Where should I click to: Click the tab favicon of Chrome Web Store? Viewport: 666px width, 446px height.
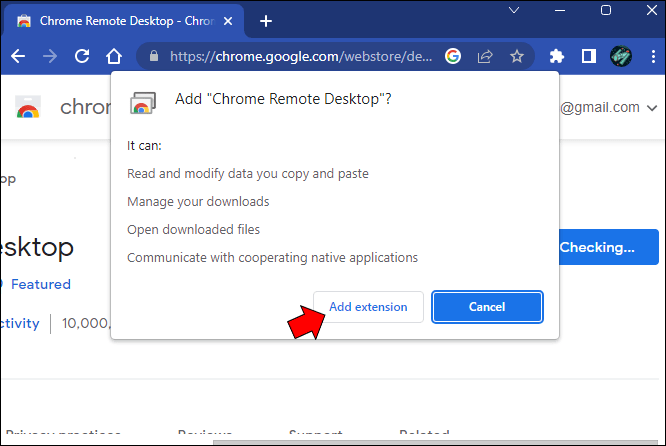tap(24, 21)
